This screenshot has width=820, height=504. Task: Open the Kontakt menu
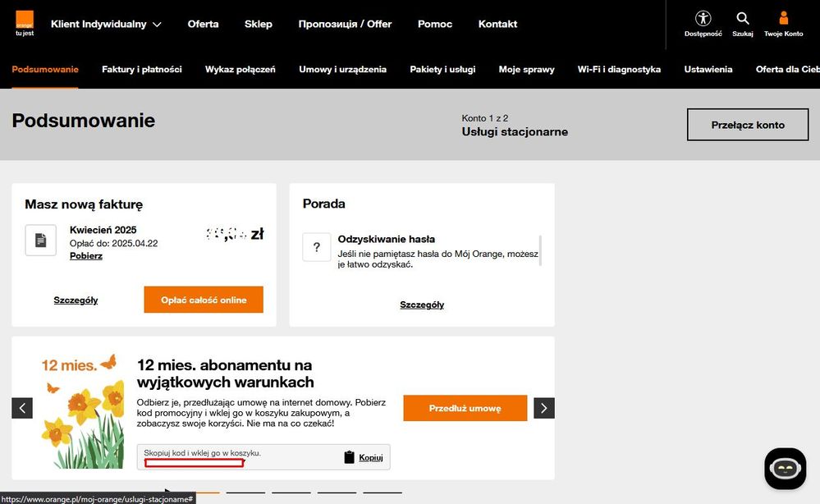[497, 24]
